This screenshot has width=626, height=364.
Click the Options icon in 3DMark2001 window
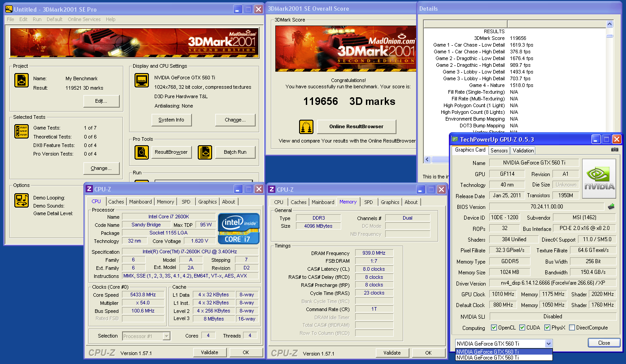22,200
